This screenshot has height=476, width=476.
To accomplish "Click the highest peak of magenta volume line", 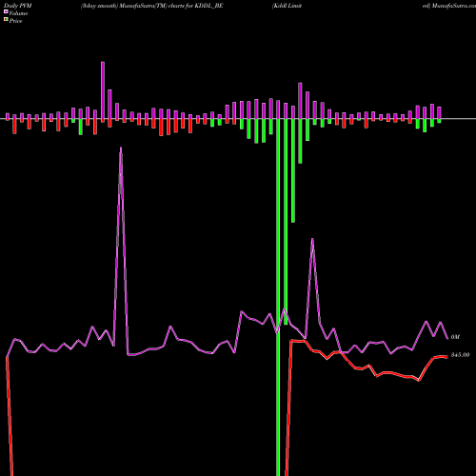I will click(x=121, y=148).
